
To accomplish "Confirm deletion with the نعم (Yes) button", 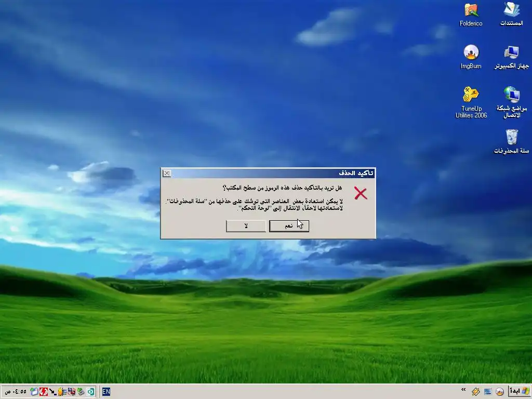I will click(289, 226).
